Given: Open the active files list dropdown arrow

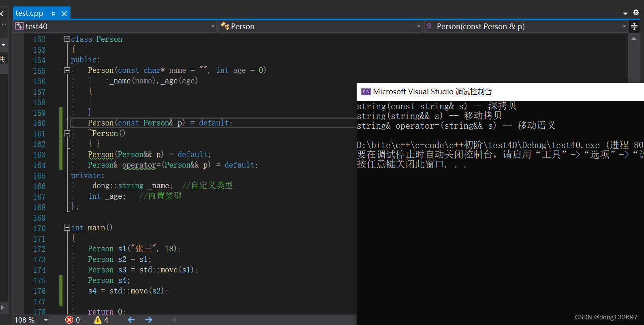Looking at the screenshot, I should click(x=625, y=13).
